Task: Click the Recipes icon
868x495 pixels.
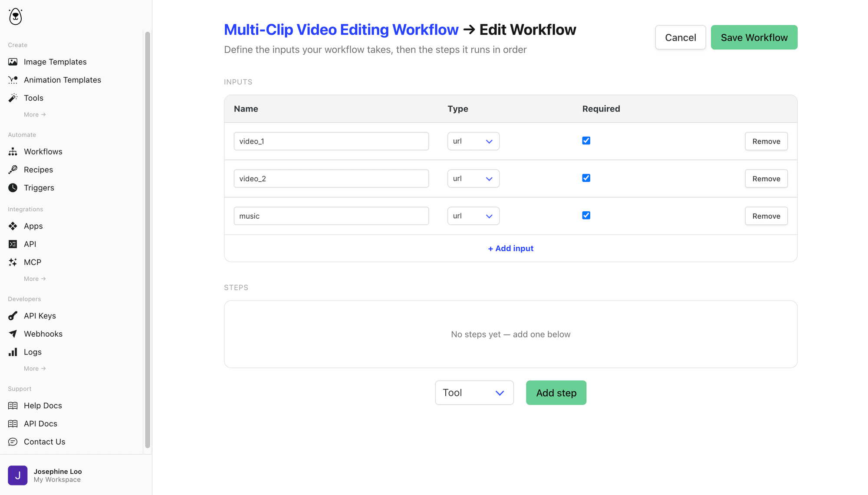Action: tap(13, 170)
